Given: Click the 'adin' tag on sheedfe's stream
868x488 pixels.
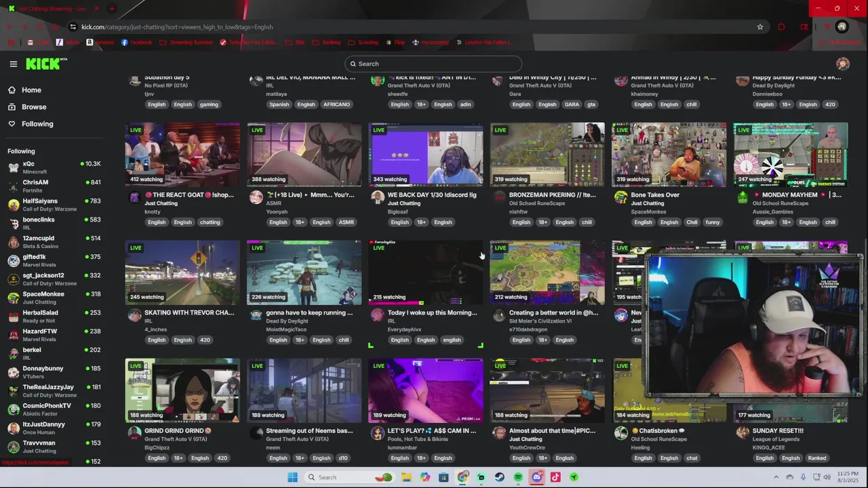Looking at the screenshot, I should point(465,104).
